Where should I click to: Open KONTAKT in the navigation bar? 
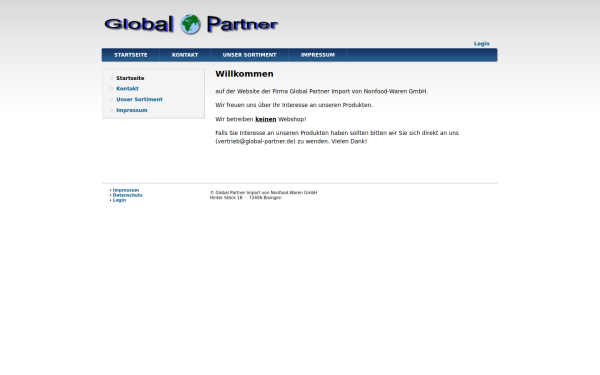coord(185,55)
